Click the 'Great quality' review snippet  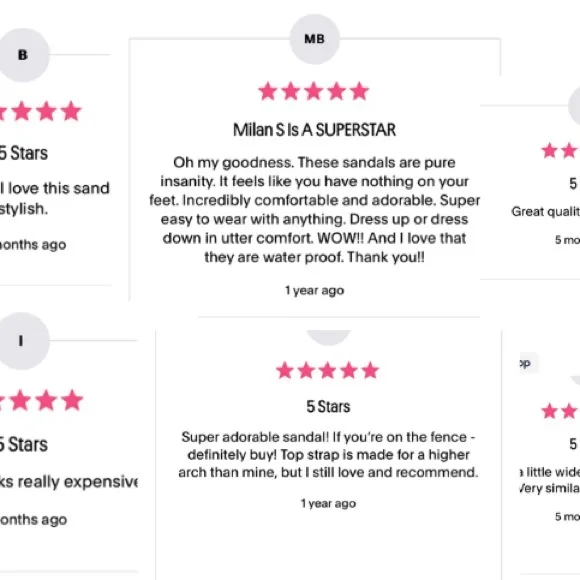click(546, 212)
